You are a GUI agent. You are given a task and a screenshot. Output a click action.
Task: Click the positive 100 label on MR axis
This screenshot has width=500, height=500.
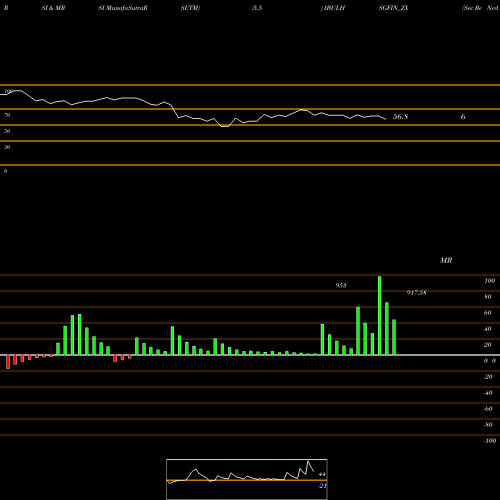489,281
